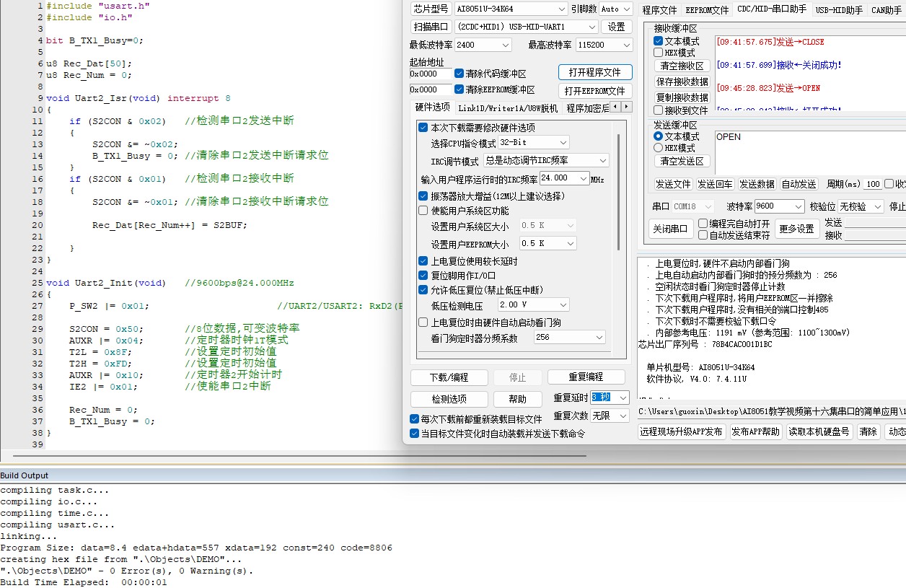Screen dimensions: 906x588
Task: Click 读取本机硬盘号 button
Action: point(819,431)
